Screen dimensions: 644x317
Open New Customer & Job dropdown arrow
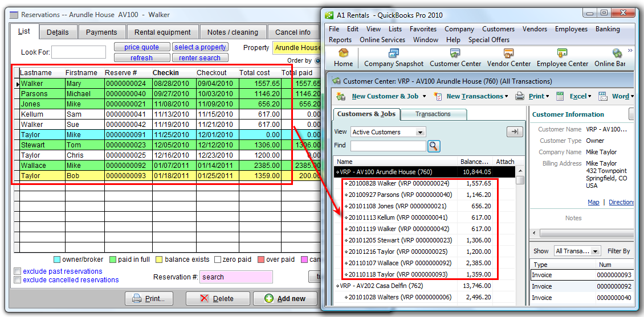coord(424,96)
